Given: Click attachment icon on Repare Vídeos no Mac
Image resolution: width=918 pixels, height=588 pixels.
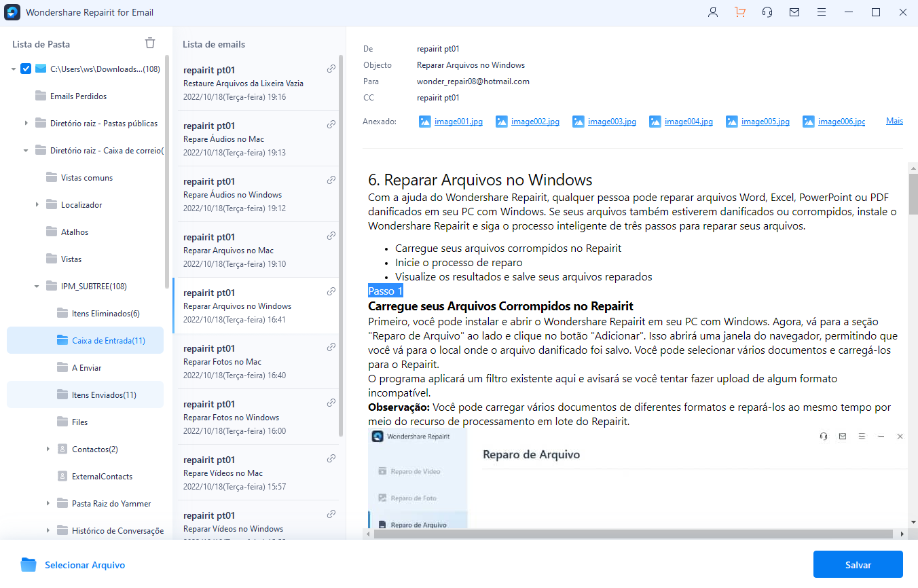Looking at the screenshot, I should 331,458.
